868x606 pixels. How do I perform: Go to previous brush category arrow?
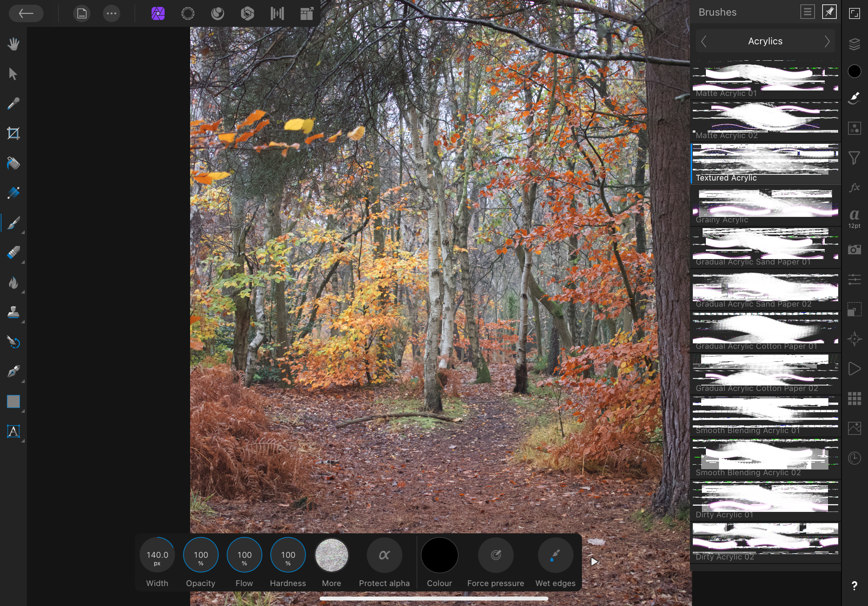pos(704,41)
